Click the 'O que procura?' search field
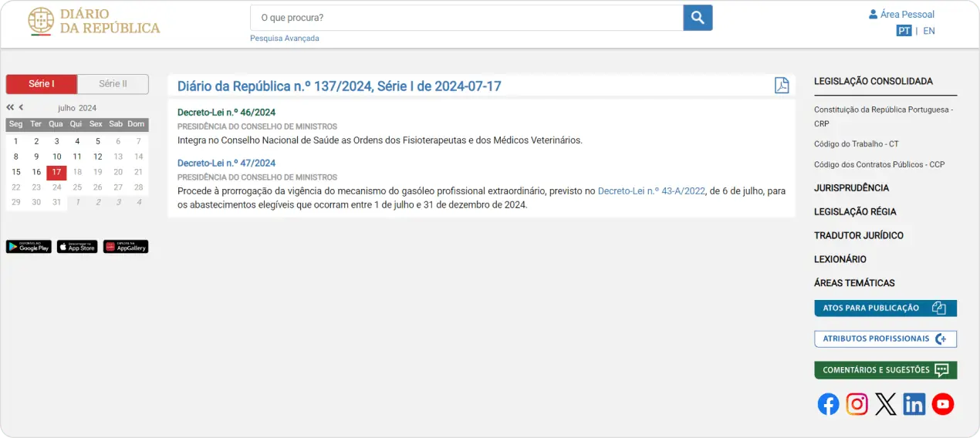This screenshot has width=980, height=438. [x=466, y=18]
